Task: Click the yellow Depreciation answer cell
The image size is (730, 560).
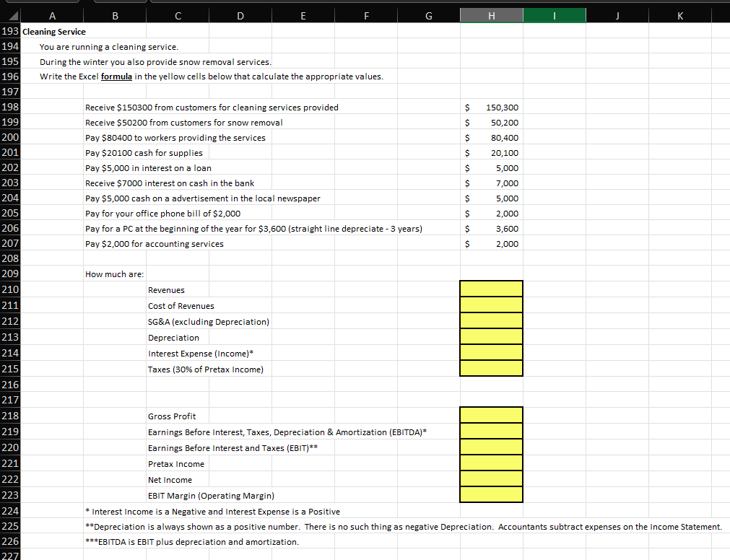Action: [491, 336]
